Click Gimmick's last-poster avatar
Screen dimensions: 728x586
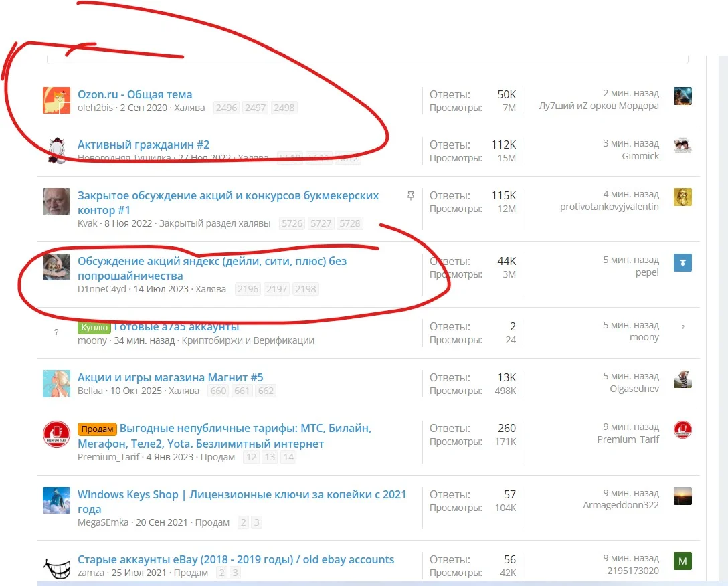[682, 146]
